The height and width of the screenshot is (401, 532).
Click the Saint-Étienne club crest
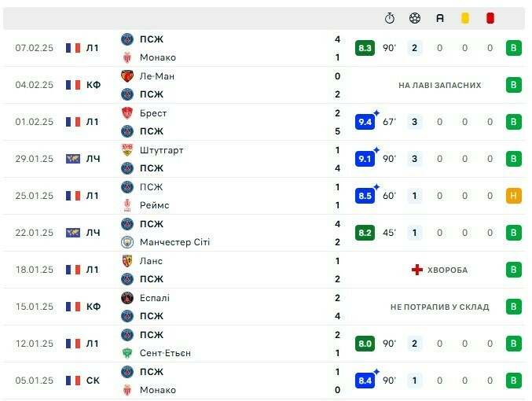127,353
